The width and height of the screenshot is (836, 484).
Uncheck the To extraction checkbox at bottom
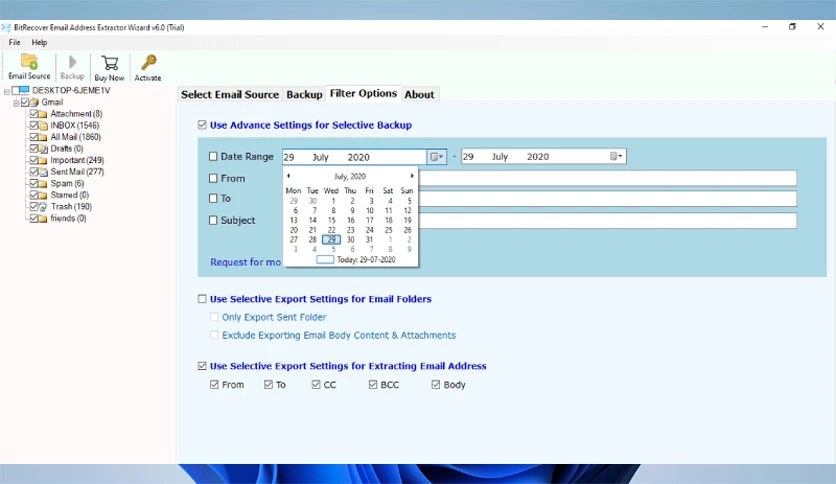tap(268, 384)
